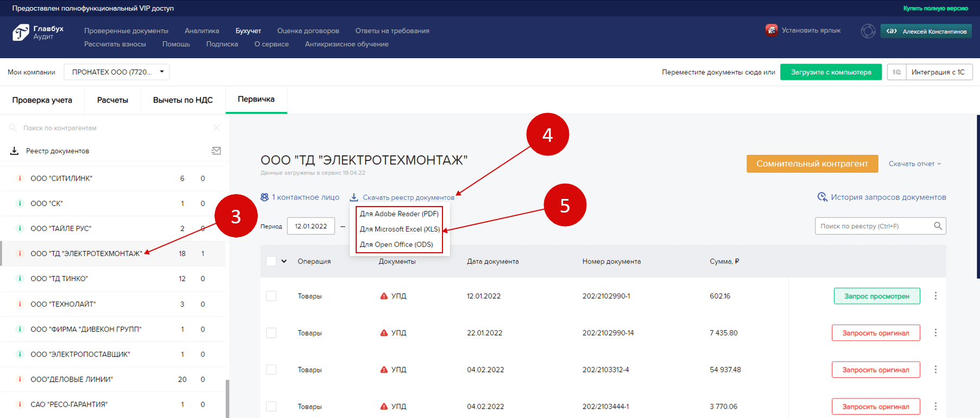This screenshot has width=980, height=418.
Task: Click the Загрузите с компьютера button
Action: (x=831, y=72)
